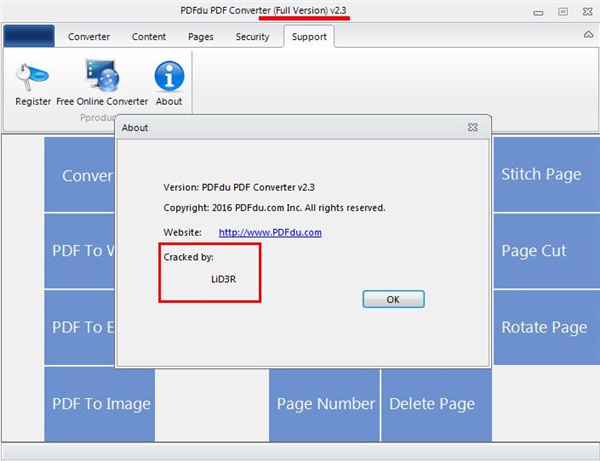Click the Delete Page tile

point(437,405)
